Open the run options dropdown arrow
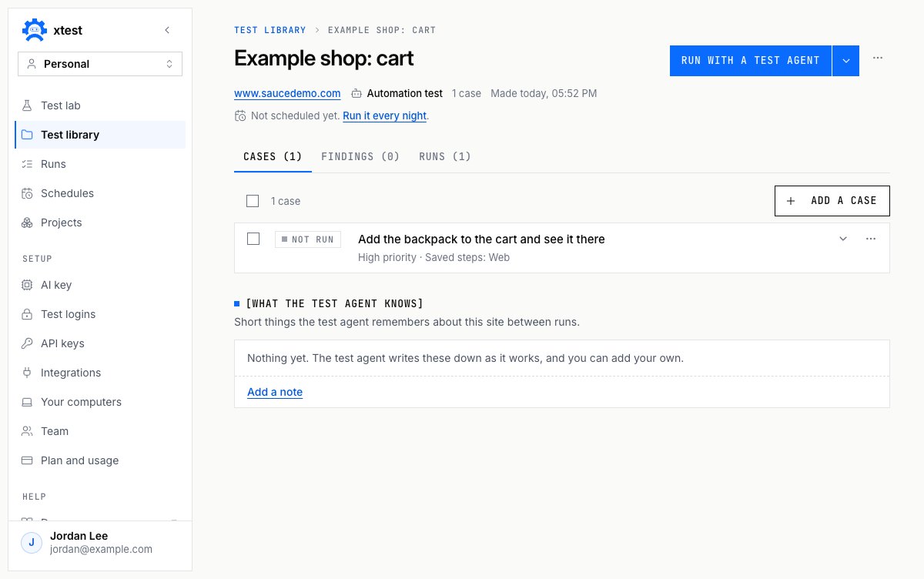924x579 pixels. point(846,60)
